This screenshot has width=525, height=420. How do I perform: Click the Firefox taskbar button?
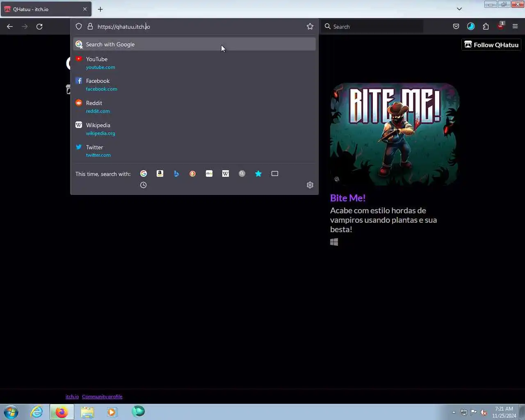(62, 412)
